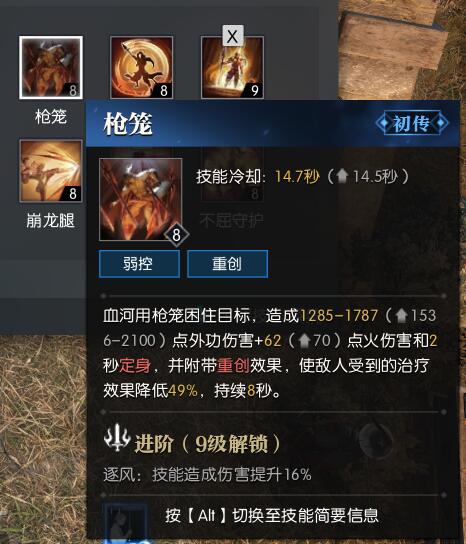The width and height of the screenshot is (466, 544).
Task: Click the large 枪笼 icon in tooltip
Action: (x=141, y=199)
